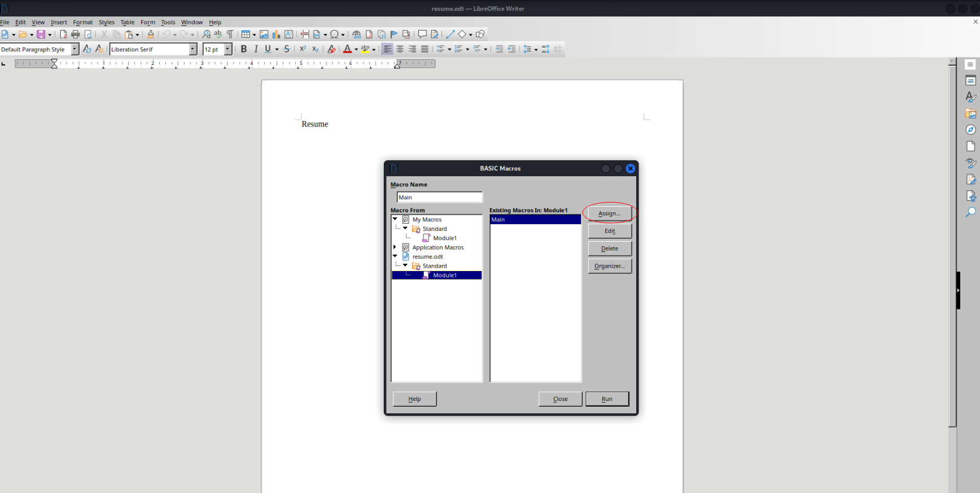
Task: Insert a text box
Action: pyautogui.click(x=288, y=34)
